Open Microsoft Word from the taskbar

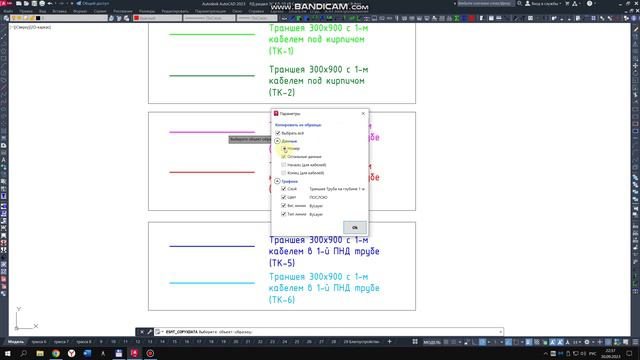point(87,353)
